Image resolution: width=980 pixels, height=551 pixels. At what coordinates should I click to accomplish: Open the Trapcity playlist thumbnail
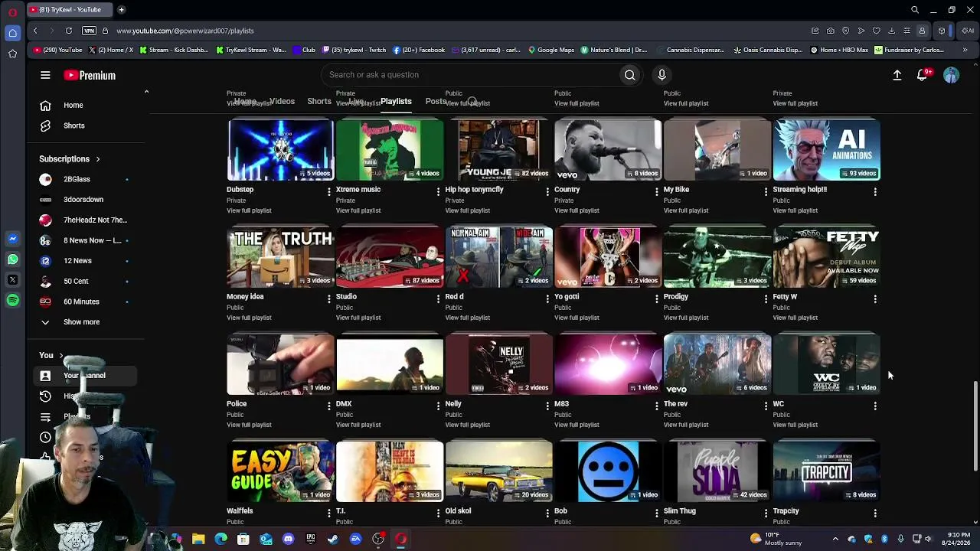click(827, 471)
